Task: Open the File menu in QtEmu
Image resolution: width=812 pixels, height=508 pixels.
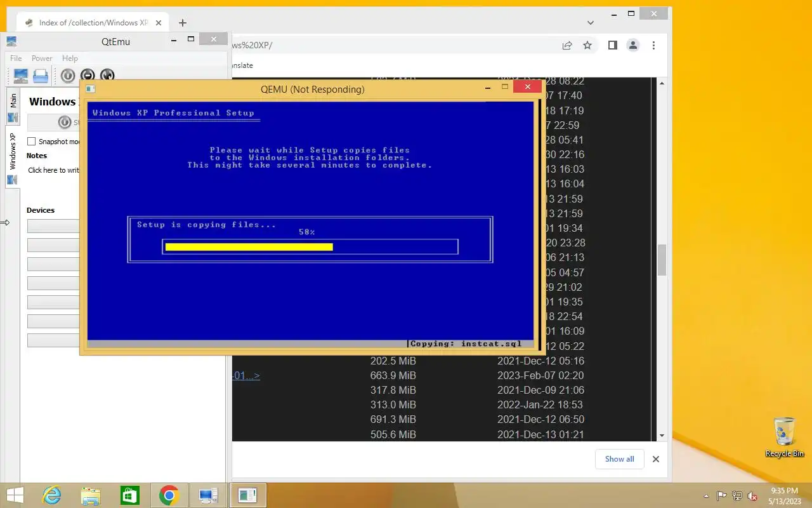Action: pos(16,58)
